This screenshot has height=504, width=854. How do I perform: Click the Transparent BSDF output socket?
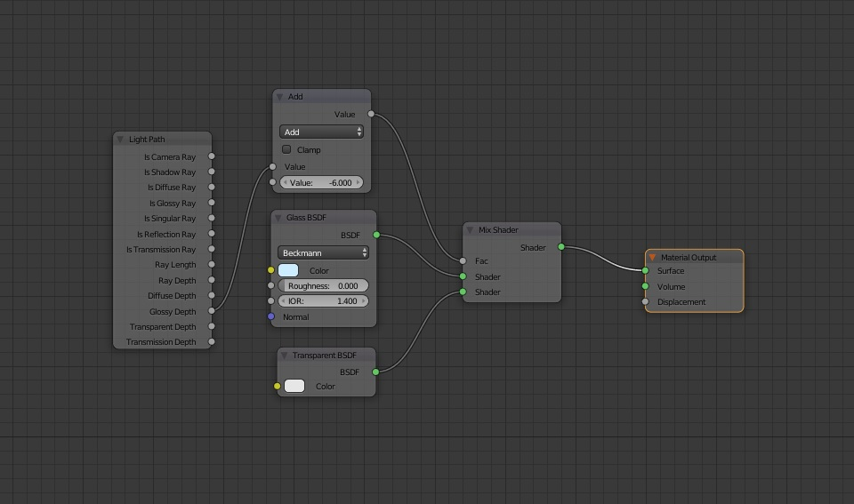tap(375, 372)
